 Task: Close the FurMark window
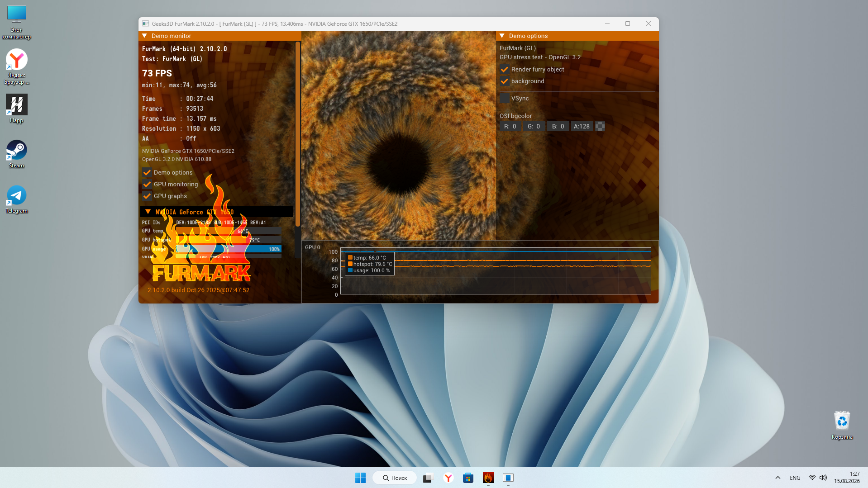click(x=649, y=24)
